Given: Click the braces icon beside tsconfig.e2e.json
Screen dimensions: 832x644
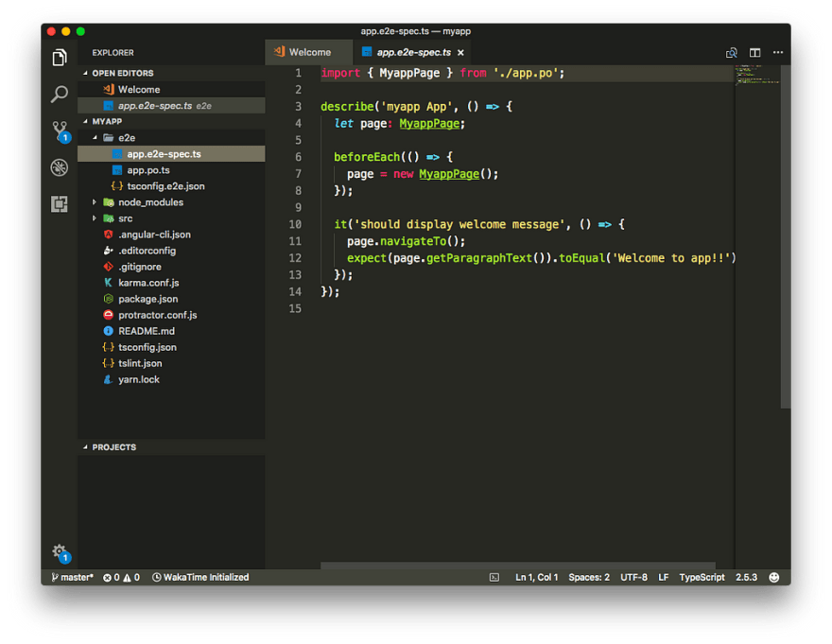Looking at the screenshot, I should (x=116, y=185).
